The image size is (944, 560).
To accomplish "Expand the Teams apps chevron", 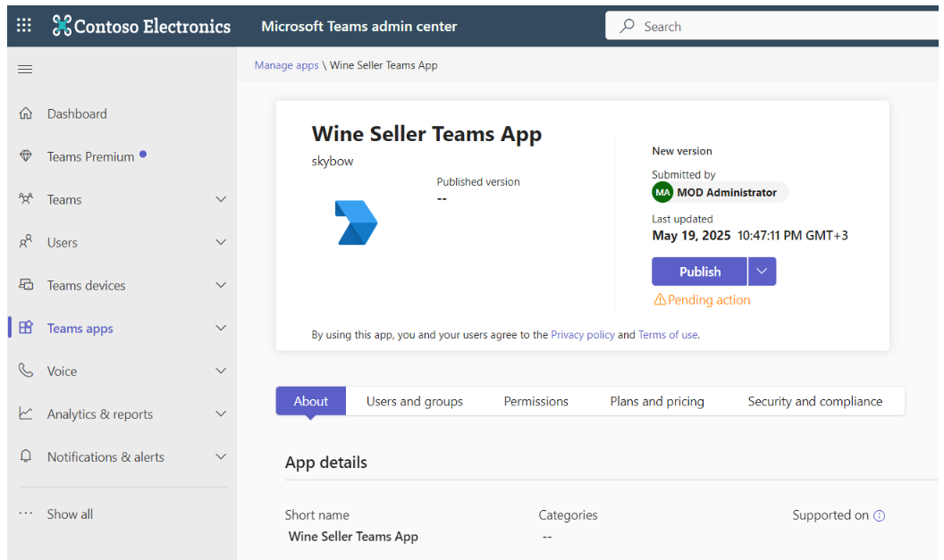I will [221, 328].
